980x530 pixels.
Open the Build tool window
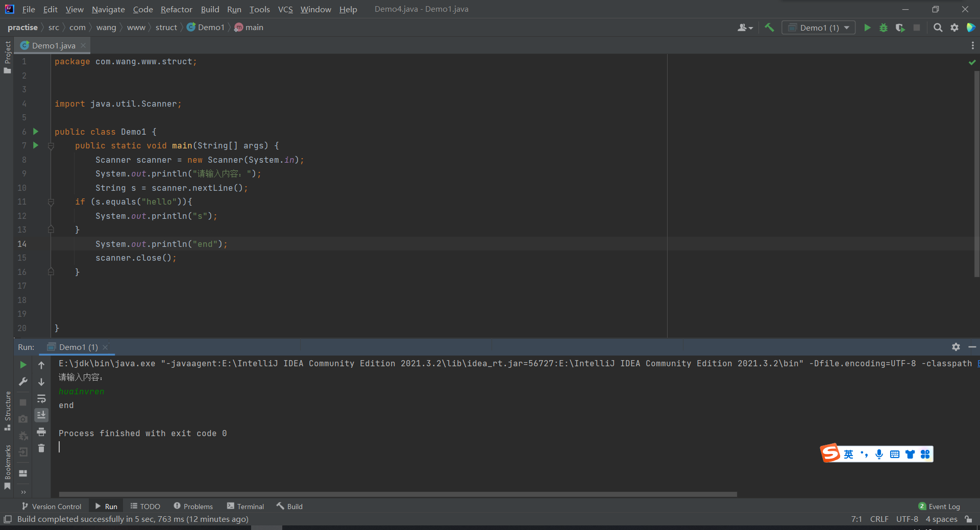pos(290,507)
